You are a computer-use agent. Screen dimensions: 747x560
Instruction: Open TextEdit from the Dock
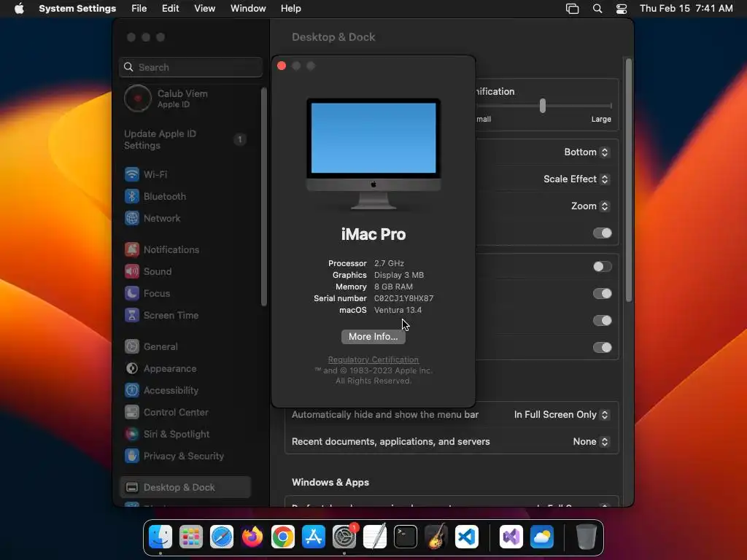click(375, 537)
